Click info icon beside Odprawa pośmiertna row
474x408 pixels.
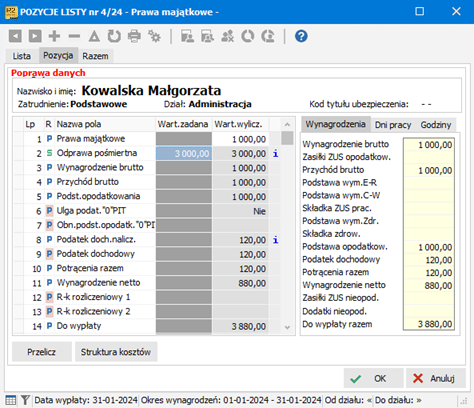(x=275, y=154)
